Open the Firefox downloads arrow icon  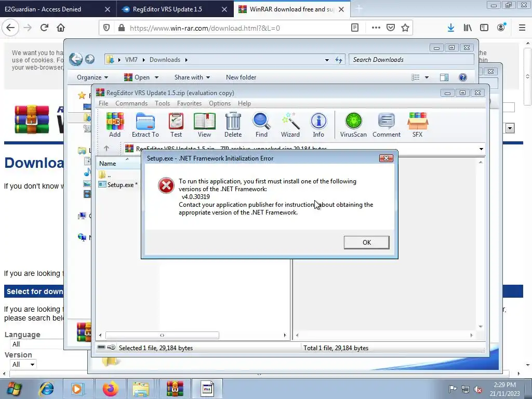(x=450, y=28)
